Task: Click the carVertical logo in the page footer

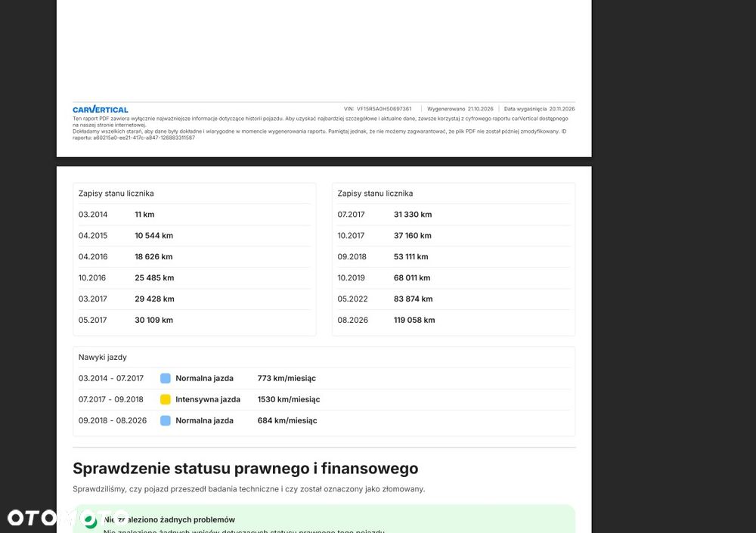Action: tap(101, 110)
